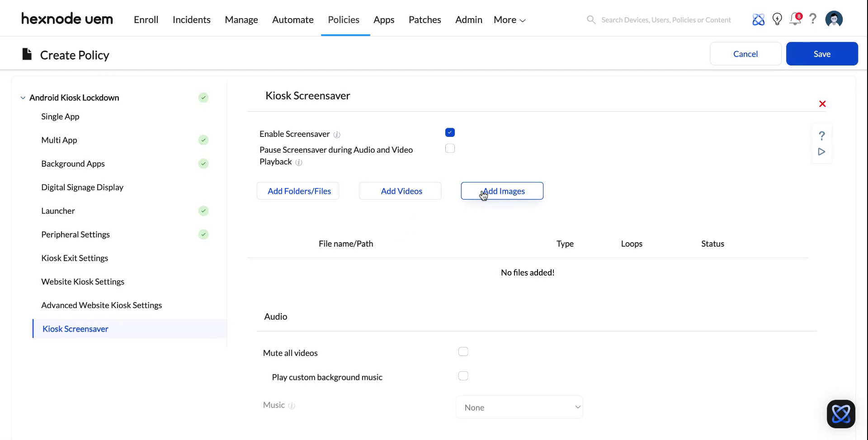Save the policy
This screenshot has width=868, height=440.
[821, 53]
